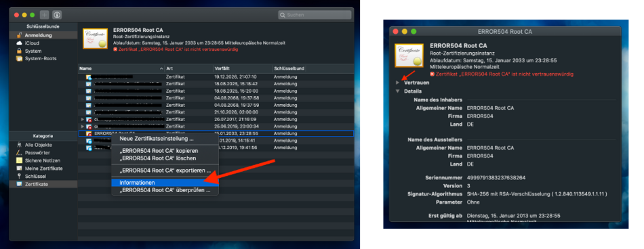This screenshot has height=249, width=644.
Task: Click the icon of the 15:20:00 certificate row
Action: click(88, 91)
